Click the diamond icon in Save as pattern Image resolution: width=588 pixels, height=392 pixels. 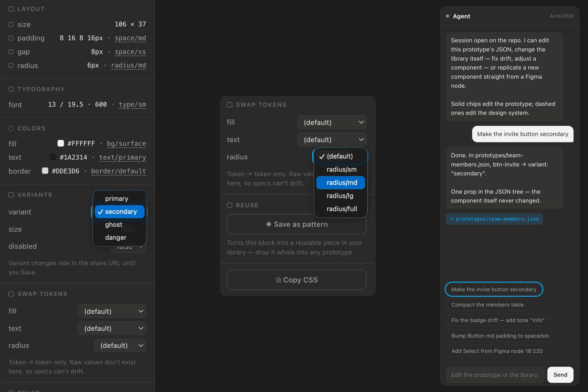[269, 224]
